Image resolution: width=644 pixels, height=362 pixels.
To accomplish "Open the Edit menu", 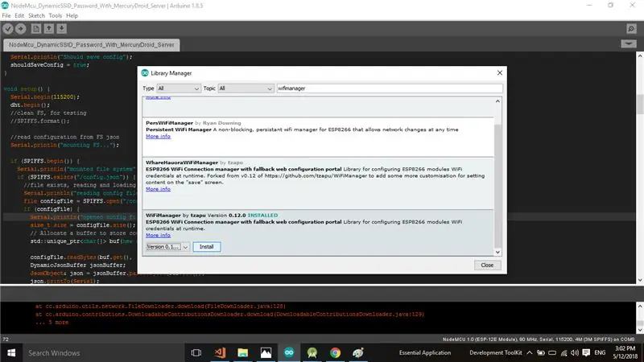I will pos(19,15).
